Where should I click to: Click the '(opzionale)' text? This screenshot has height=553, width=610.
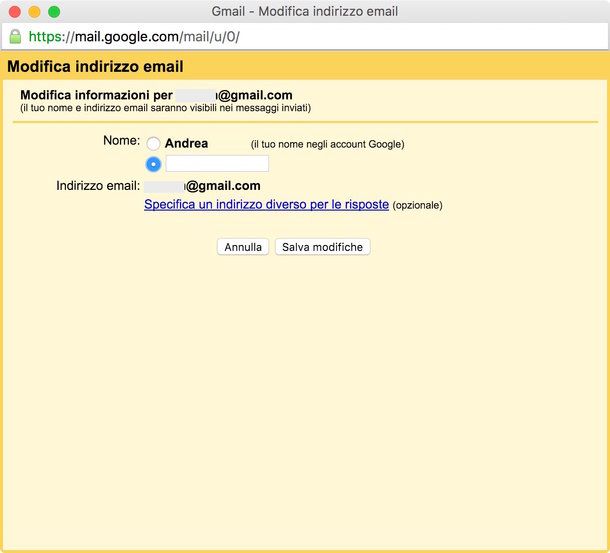click(417, 205)
